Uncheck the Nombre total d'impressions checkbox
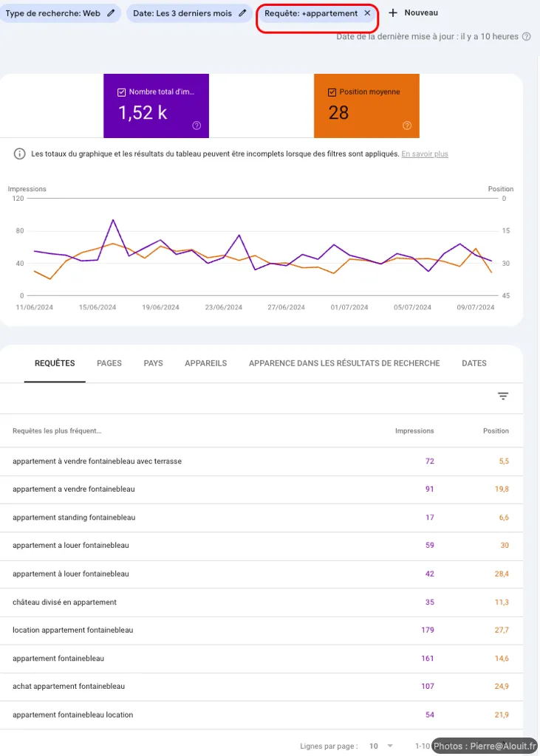Viewport: 540px width, 756px height. coord(122,92)
